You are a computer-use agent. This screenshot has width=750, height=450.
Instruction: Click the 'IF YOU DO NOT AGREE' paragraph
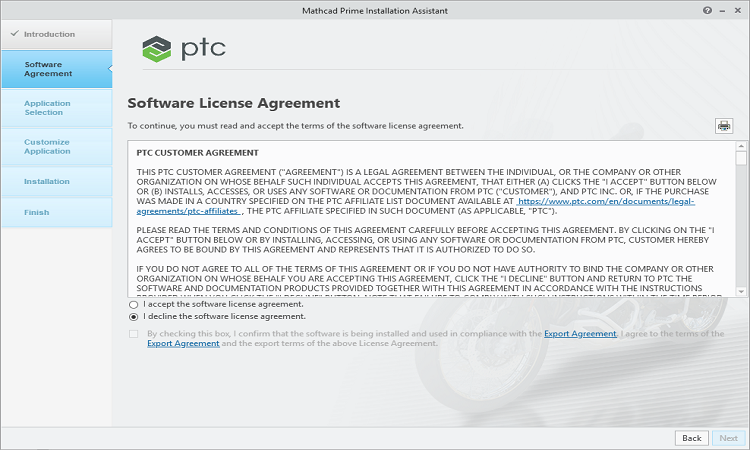click(425, 281)
